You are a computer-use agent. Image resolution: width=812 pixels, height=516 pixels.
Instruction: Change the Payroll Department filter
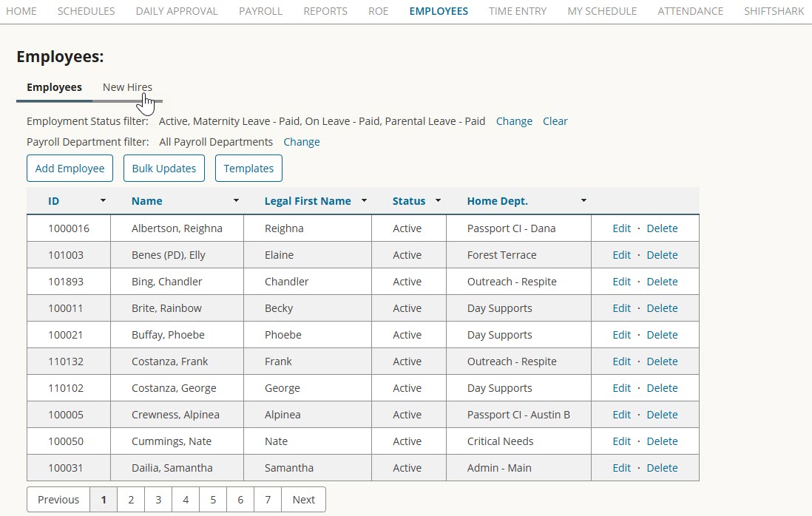[302, 142]
